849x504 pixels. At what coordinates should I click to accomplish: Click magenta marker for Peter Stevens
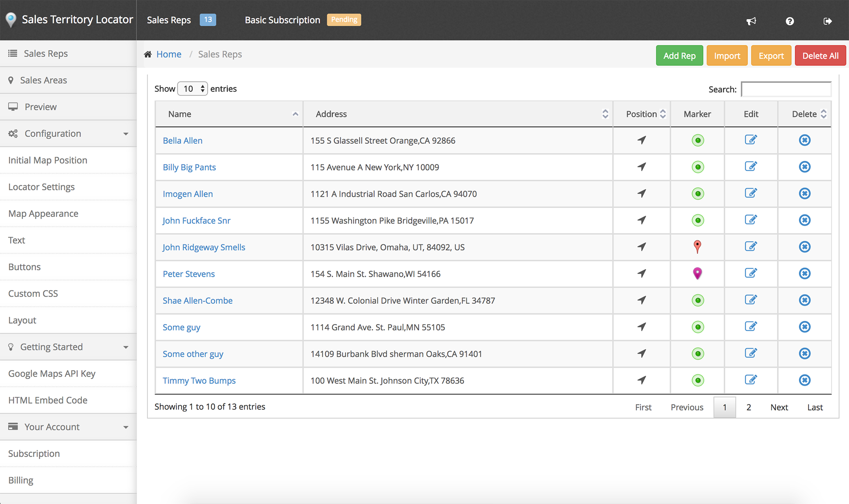[697, 273]
